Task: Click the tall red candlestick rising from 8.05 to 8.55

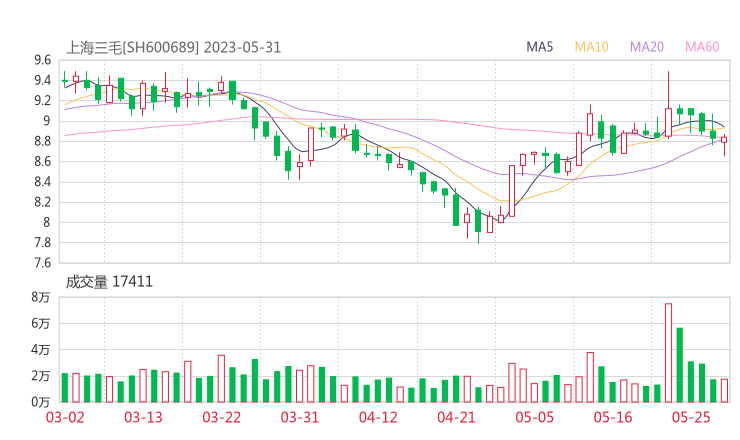Action: point(512,191)
